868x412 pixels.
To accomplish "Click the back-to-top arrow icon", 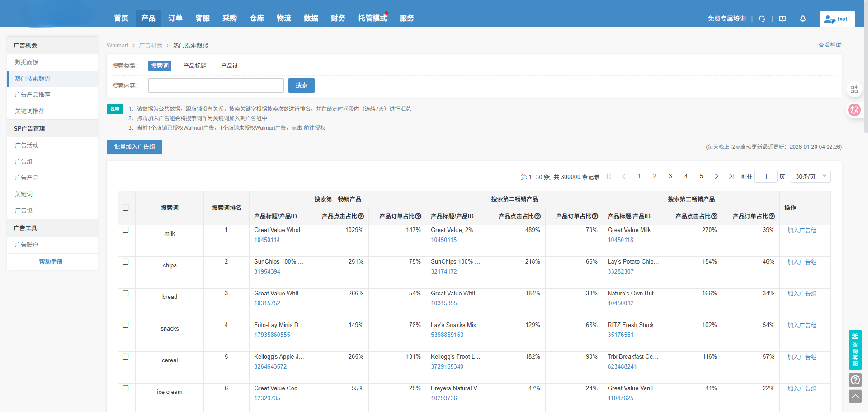I will tap(855, 397).
